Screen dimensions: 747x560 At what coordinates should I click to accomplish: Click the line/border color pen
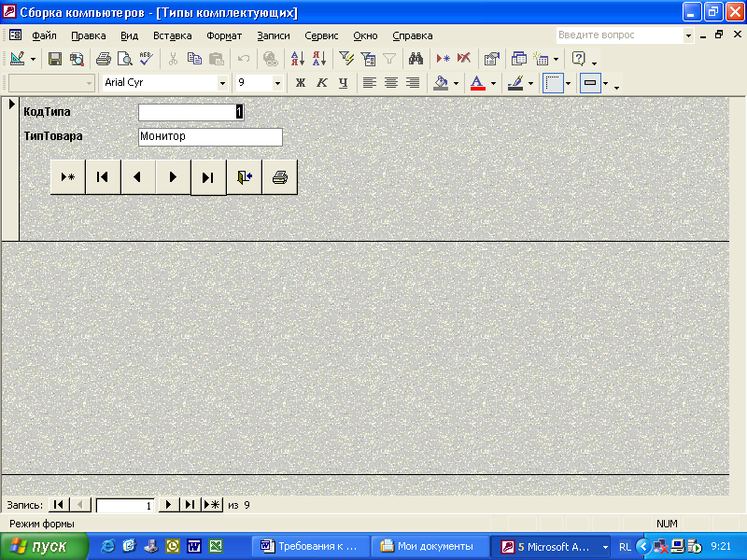click(x=515, y=83)
